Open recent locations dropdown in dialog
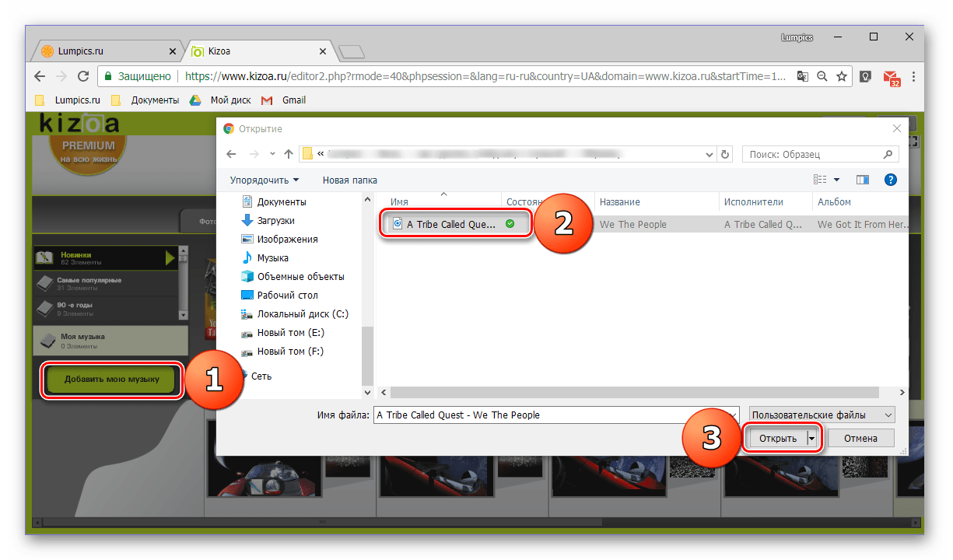 tap(272, 154)
